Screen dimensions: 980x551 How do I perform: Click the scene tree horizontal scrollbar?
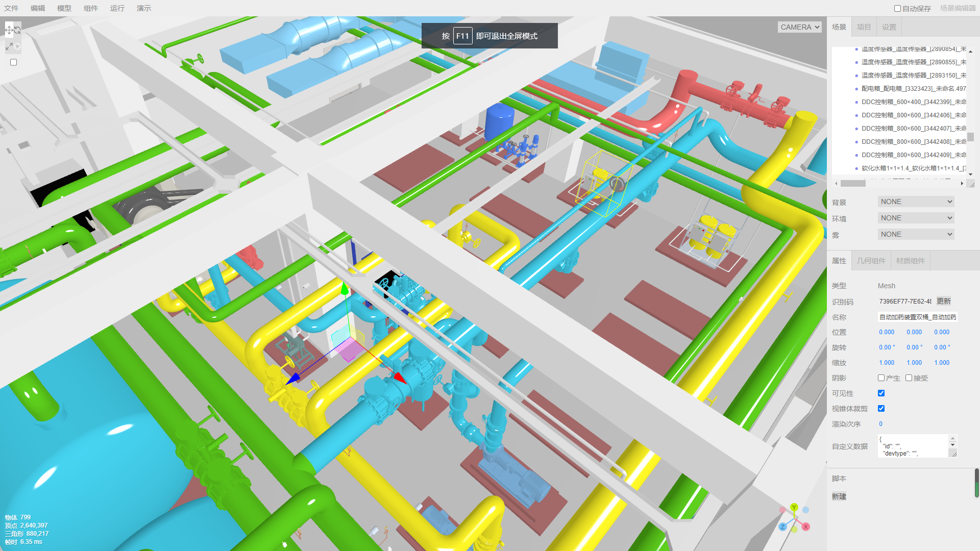[x=853, y=184]
